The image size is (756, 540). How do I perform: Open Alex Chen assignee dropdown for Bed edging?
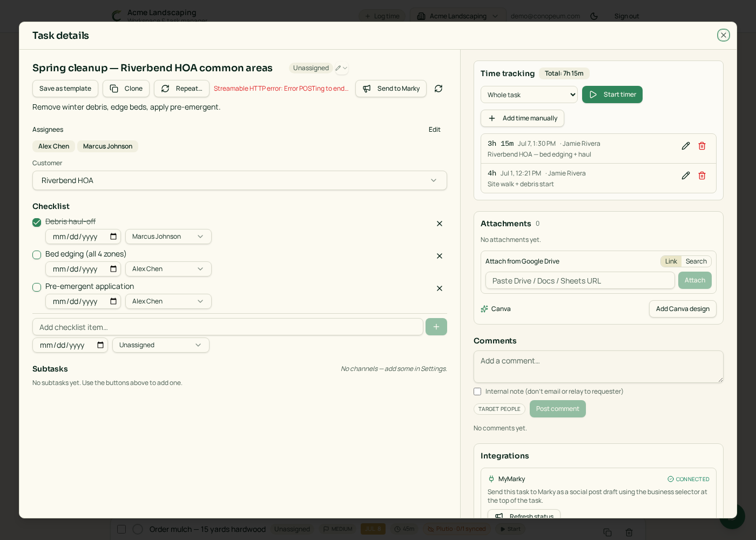pos(168,269)
